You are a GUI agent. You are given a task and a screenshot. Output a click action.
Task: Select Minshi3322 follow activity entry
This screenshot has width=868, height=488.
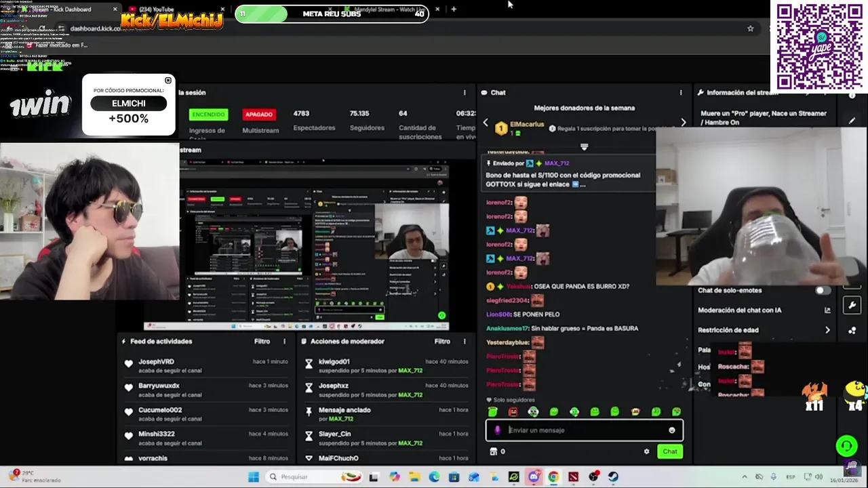tap(206, 438)
